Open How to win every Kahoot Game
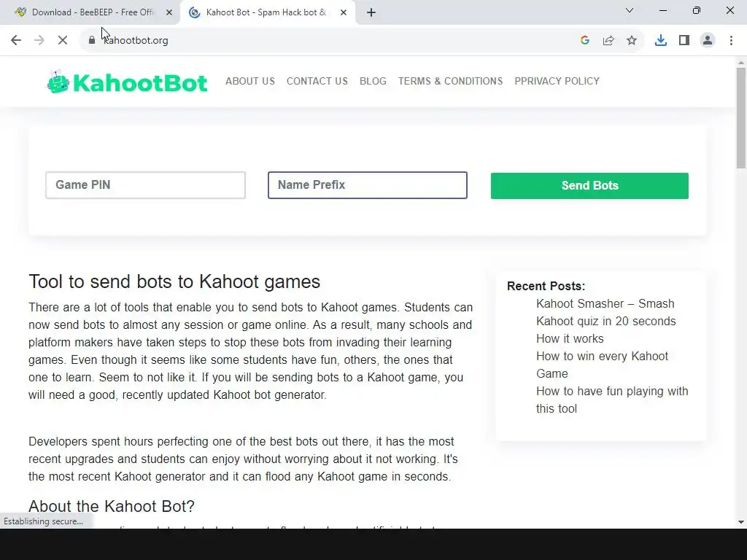This screenshot has width=747, height=560. tap(602, 365)
